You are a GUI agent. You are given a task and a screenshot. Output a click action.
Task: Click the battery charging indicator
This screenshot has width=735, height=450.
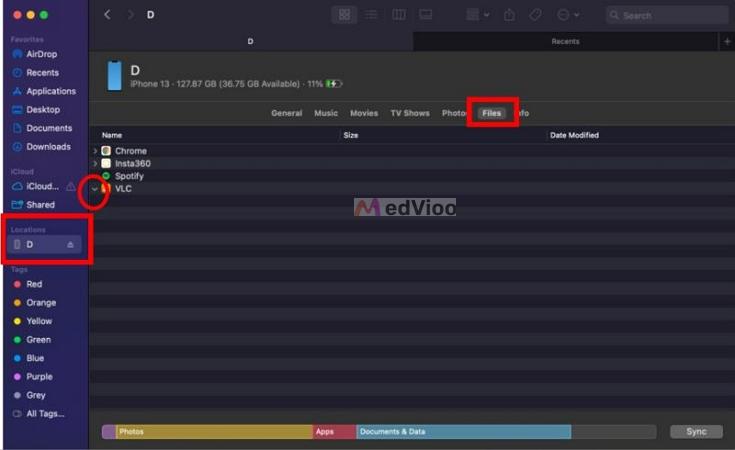[x=334, y=84]
